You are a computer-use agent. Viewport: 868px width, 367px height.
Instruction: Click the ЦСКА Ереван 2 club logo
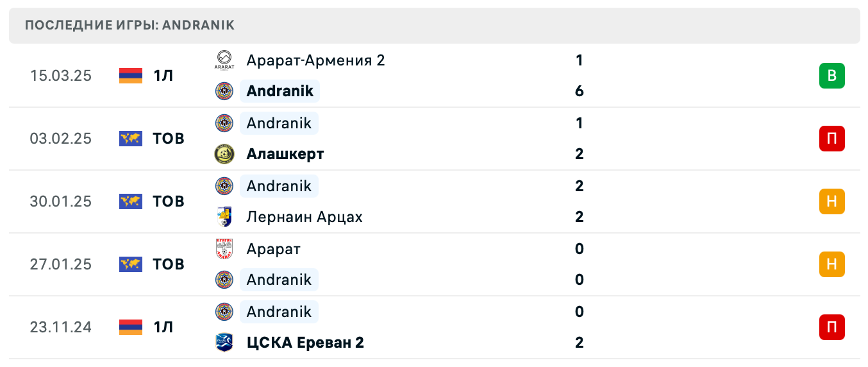[x=224, y=343]
